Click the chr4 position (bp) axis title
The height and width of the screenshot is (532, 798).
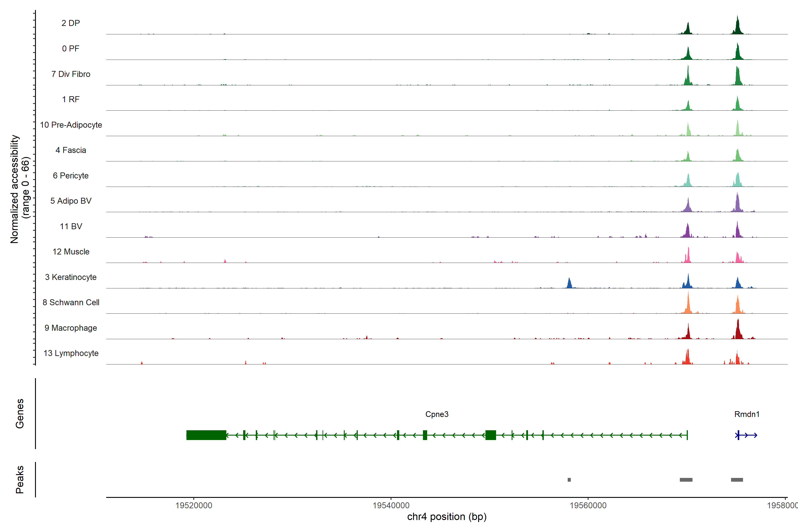(446, 517)
